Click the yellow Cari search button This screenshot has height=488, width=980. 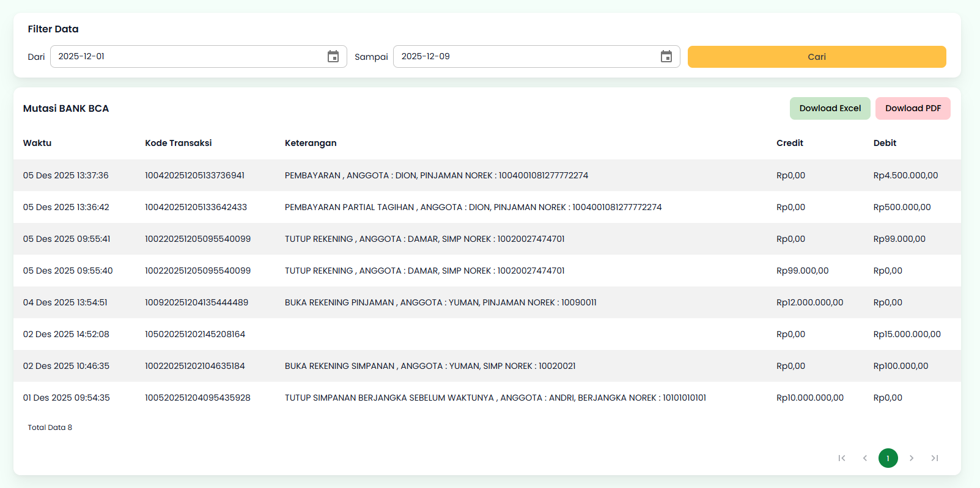click(x=817, y=57)
